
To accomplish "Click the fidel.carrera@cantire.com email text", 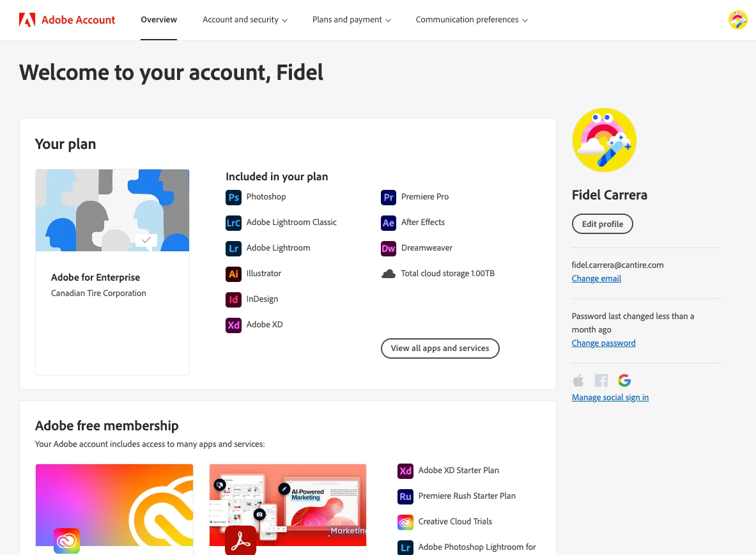I will point(617,265).
